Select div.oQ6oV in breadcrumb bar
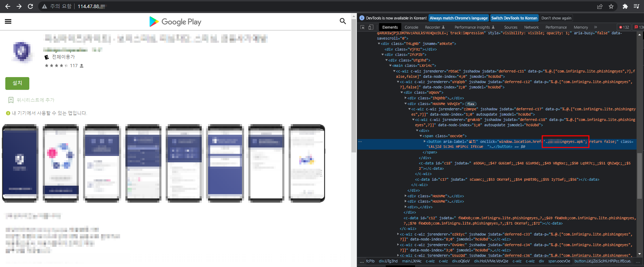This screenshot has height=267, width=644. pyautogui.click(x=461, y=261)
